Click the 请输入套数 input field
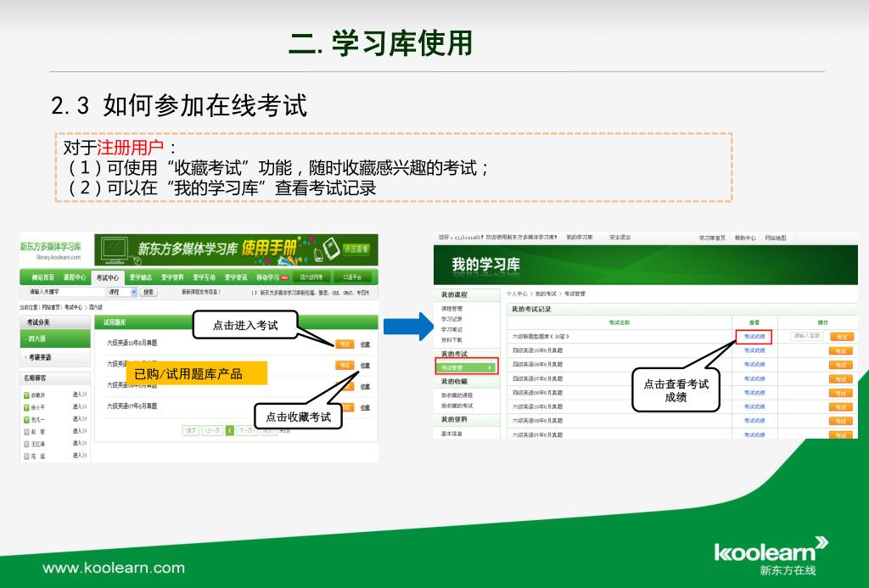Viewport: 869px width, 588px height. click(806, 336)
